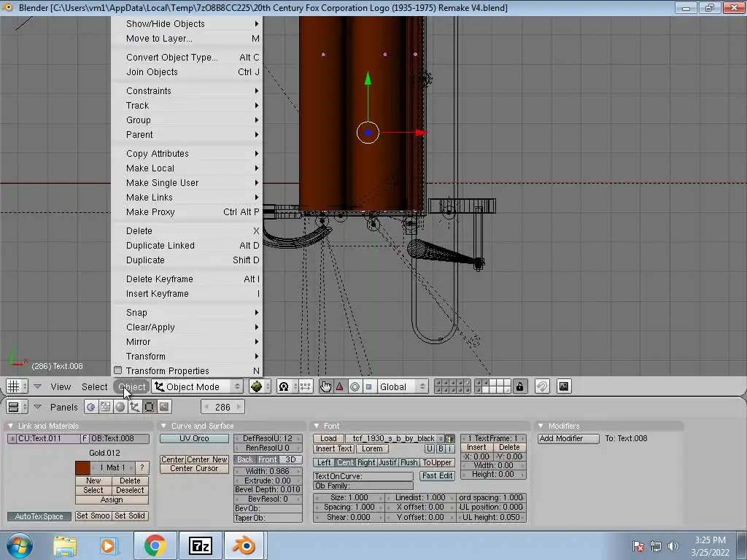
Task: Open Windows Explorer from the taskbar
Action: click(x=65, y=545)
